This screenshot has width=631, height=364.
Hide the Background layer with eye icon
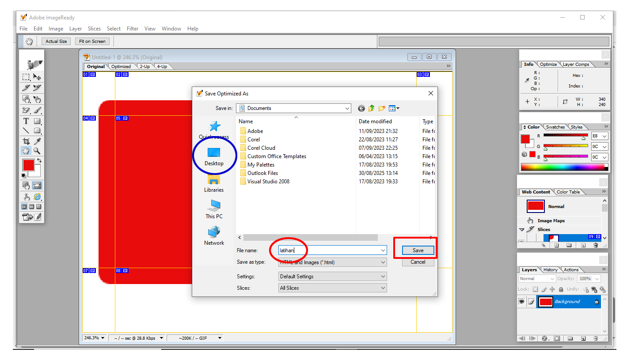[521, 302]
